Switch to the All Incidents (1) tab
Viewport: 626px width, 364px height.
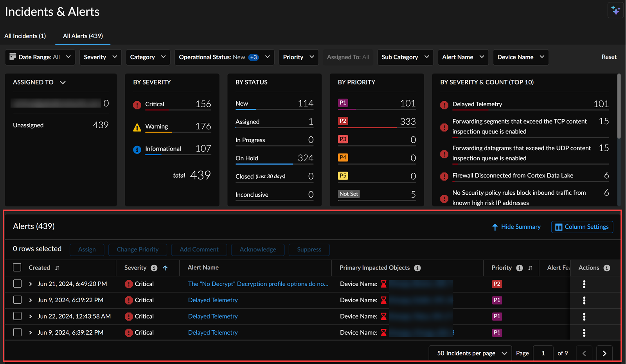(x=25, y=36)
